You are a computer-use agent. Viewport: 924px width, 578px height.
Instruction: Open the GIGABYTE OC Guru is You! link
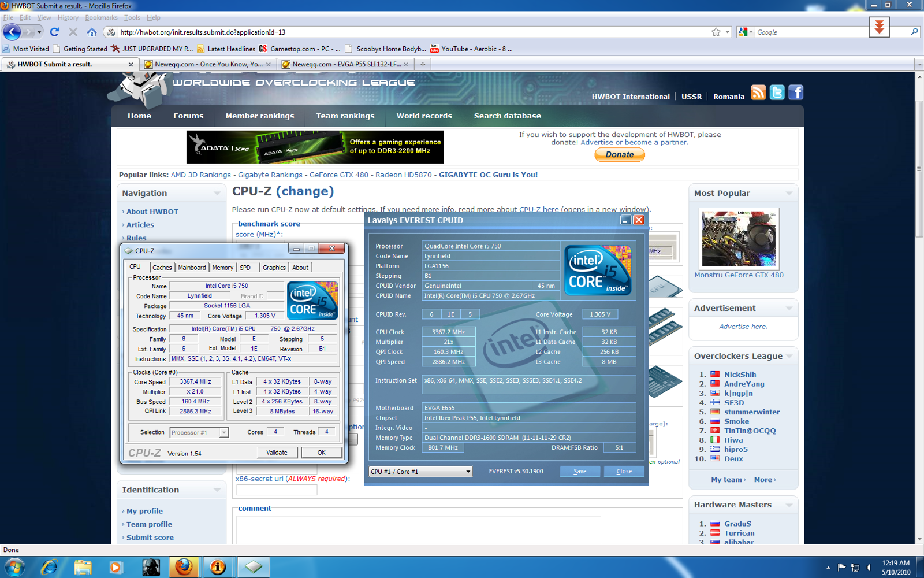pos(488,175)
